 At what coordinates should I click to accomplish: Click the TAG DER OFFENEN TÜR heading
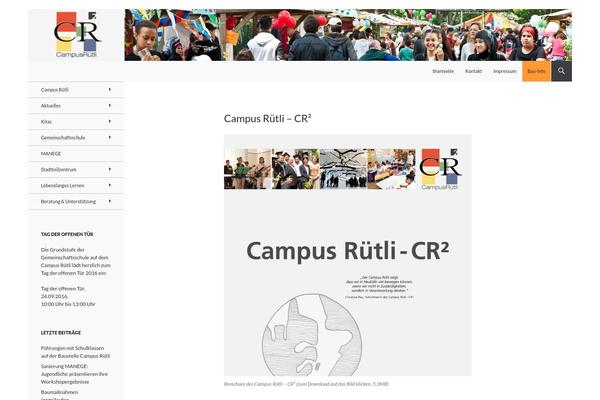67,234
